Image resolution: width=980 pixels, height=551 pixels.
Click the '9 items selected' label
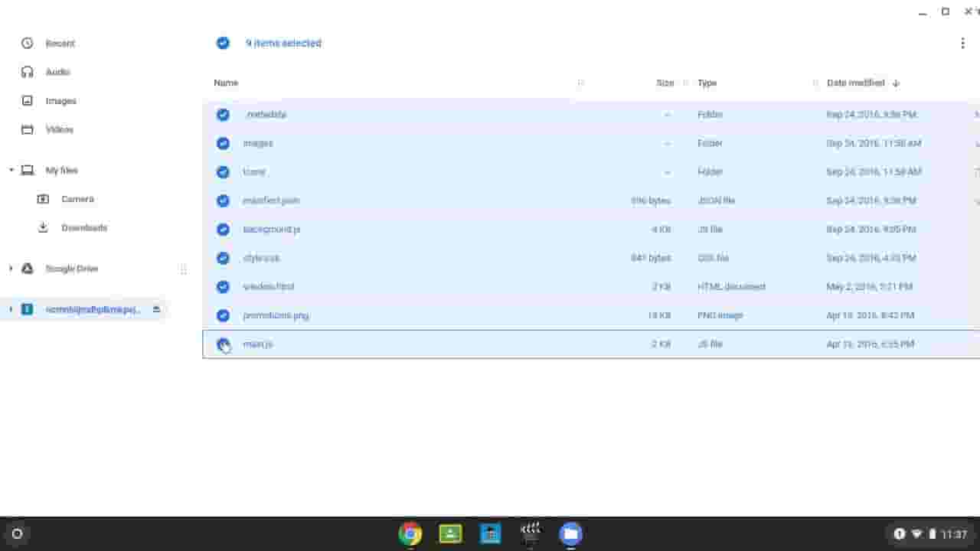pyautogui.click(x=283, y=44)
